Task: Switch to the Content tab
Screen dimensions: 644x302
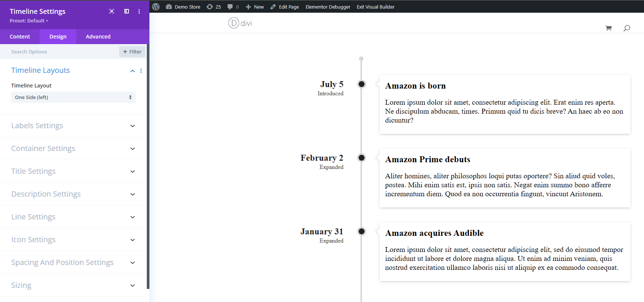Action: point(20,36)
